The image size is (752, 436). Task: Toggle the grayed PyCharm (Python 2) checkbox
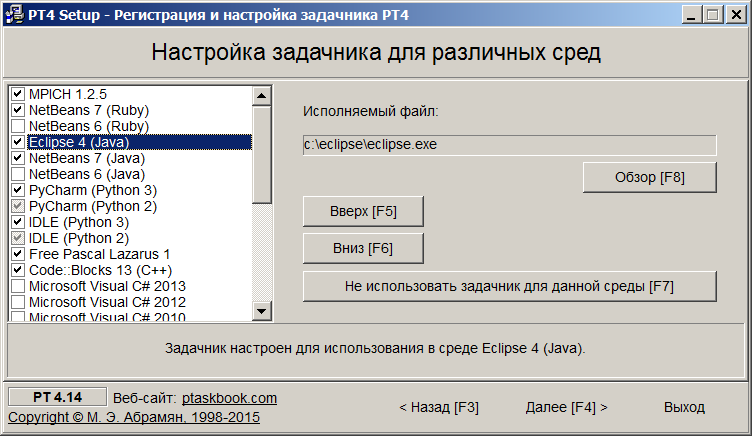[18, 206]
